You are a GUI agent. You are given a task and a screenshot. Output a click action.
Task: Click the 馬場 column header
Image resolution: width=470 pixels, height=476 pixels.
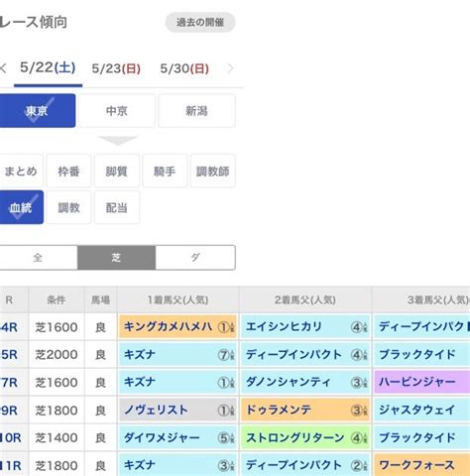coord(100,299)
